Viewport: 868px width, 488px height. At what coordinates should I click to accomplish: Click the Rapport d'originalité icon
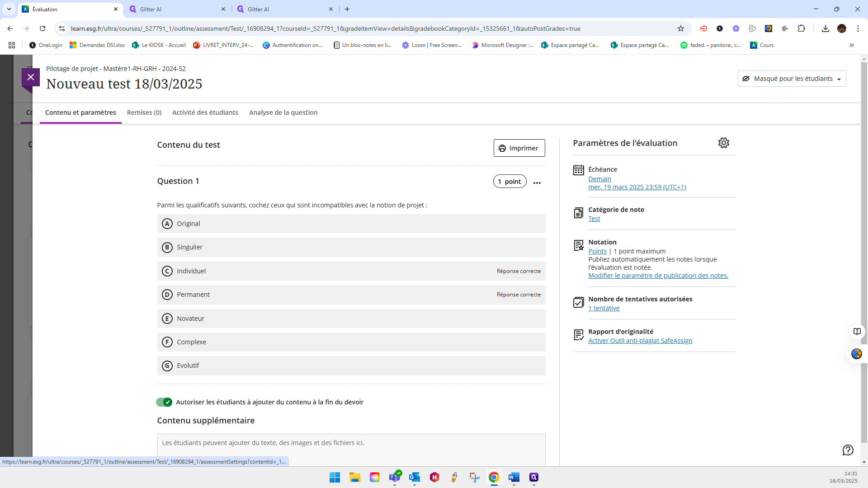click(x=578, y=335)
